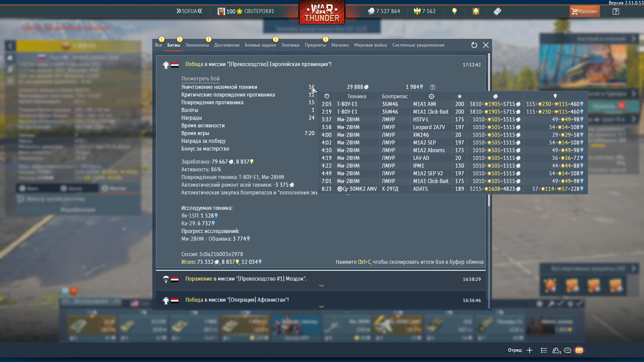Add squad member with plus icon

(530, 350)
